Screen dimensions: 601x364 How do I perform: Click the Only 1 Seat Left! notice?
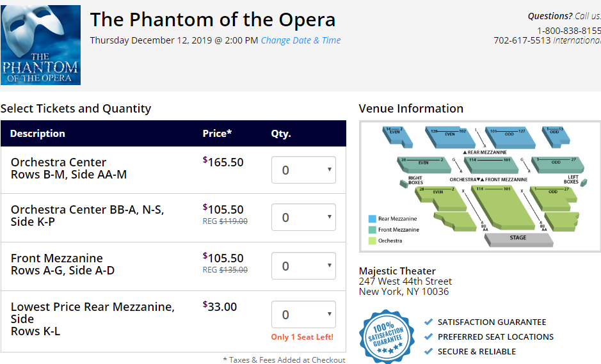[302, 337]
